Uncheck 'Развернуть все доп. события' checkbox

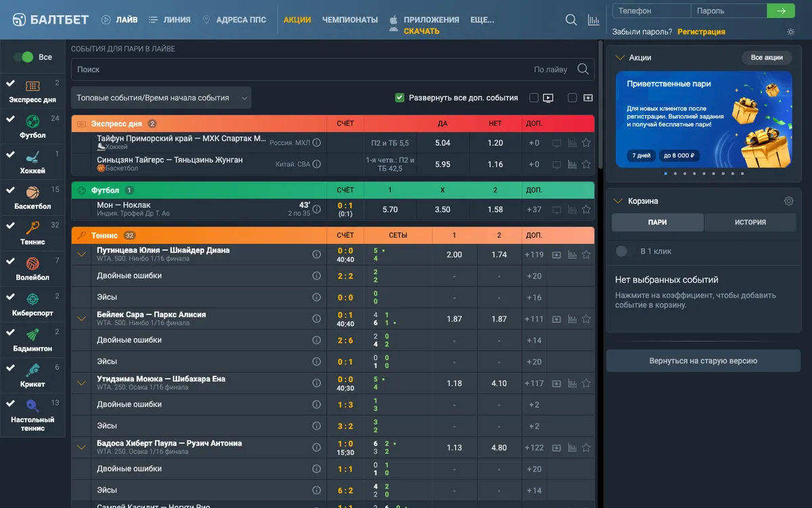click(x=400, y=98)
